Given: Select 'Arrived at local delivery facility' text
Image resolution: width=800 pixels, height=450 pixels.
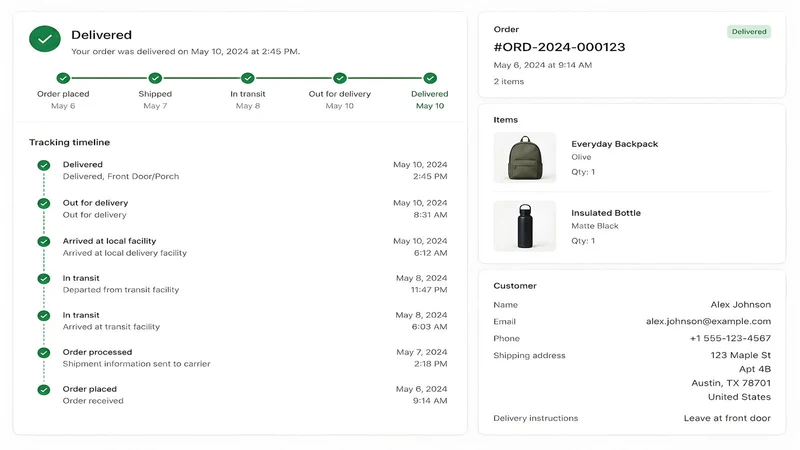Looking at the screenshot, I should tap(124, 253).
